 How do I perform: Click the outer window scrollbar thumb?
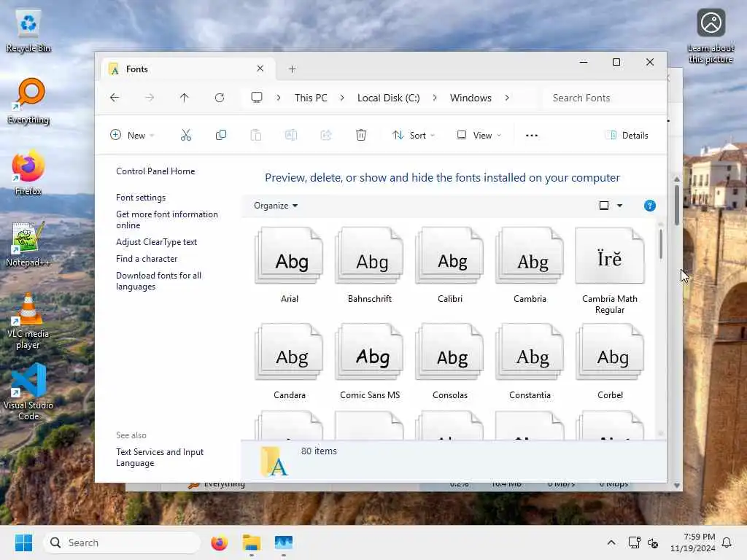click(676, 205)
